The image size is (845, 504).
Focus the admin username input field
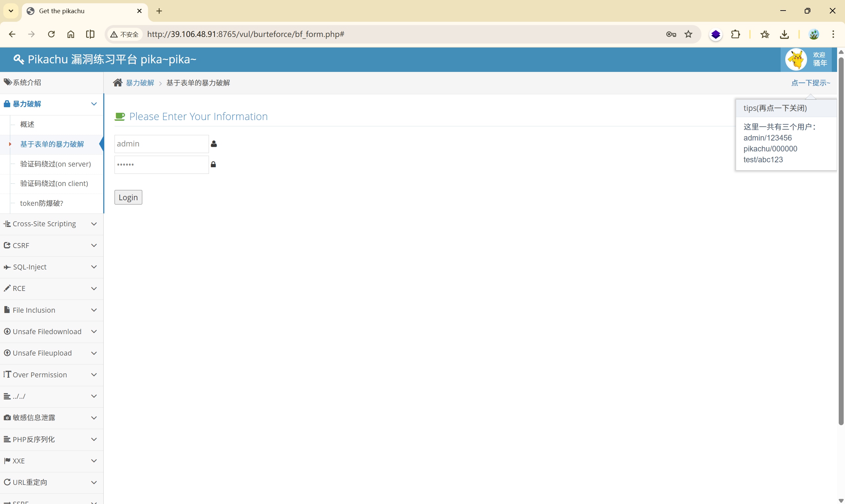pos(161,144)
